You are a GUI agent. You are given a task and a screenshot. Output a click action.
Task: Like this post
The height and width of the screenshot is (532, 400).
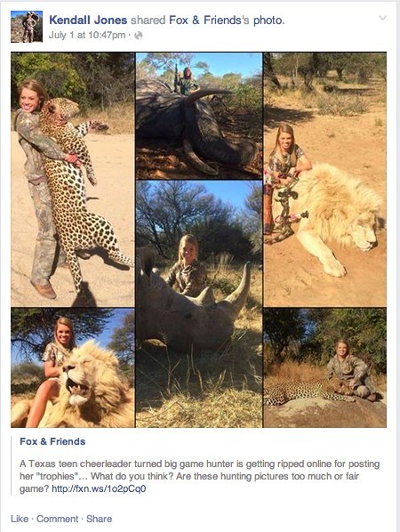point(20,519)
